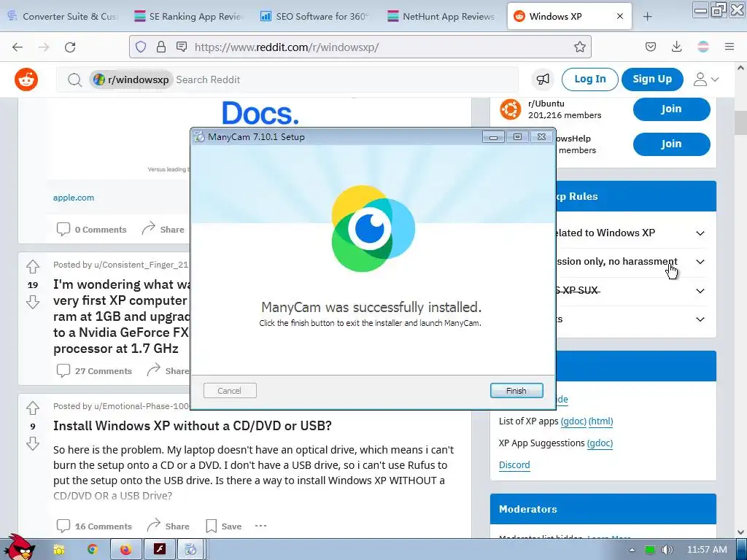This screenshot has width=747, height=560.
Task: Reload the page with refresh icon
Action: point(70,47)
